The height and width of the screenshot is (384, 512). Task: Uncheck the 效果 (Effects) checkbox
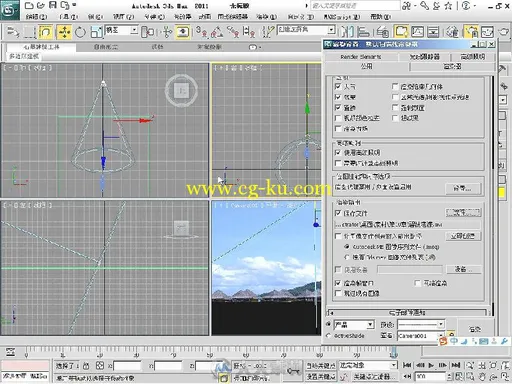(x=338, y=97)
